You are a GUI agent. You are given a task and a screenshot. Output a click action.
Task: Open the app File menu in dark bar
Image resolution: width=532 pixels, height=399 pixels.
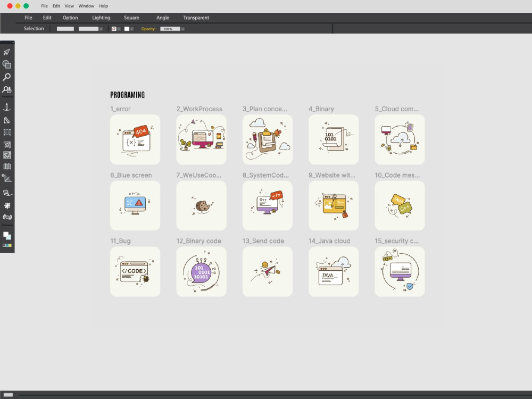[28, 18]
